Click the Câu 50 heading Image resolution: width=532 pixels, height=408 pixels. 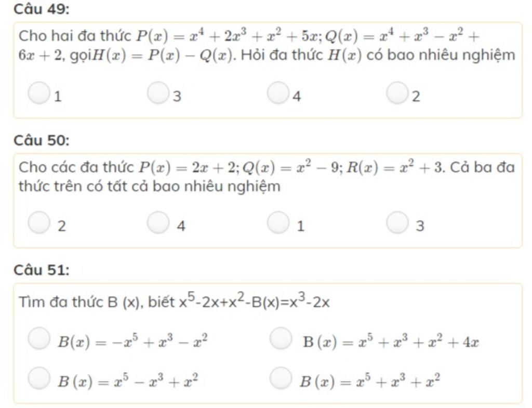(x=42, y=140)
